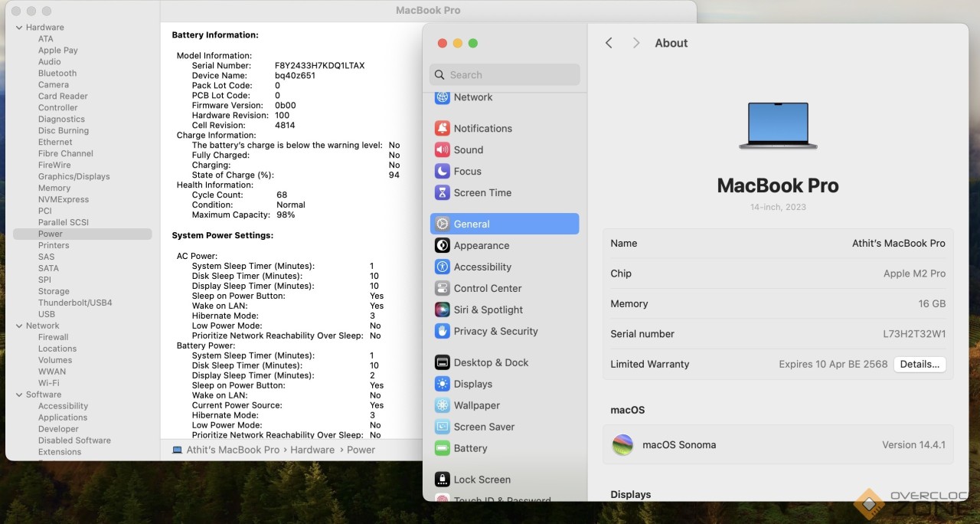Click the Screen Time hourglass icon
Screen dimensions: 980x524
pyautogui.click(x=442, y=193)
